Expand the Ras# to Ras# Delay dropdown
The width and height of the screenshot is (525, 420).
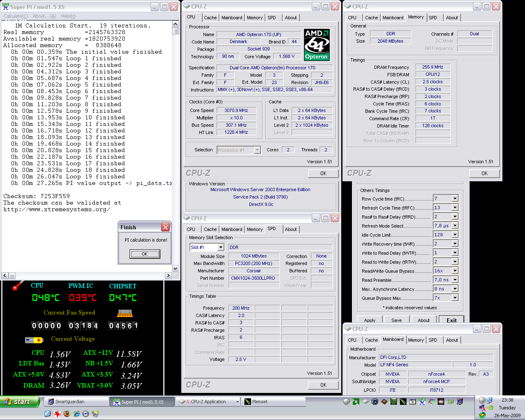tap(455, 217)
